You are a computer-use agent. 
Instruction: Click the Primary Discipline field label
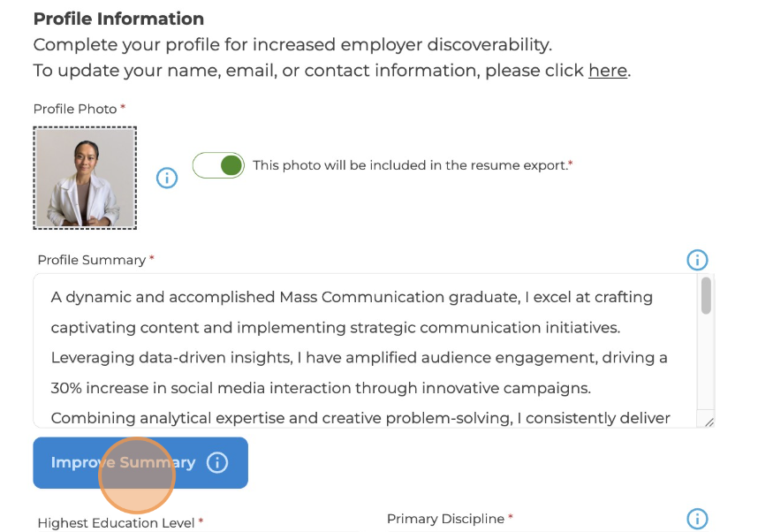445,519
